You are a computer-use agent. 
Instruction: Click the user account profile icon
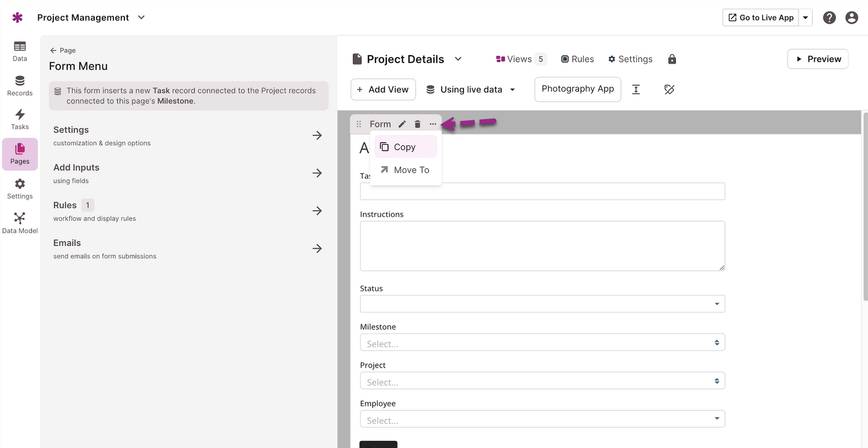[851, 17]
